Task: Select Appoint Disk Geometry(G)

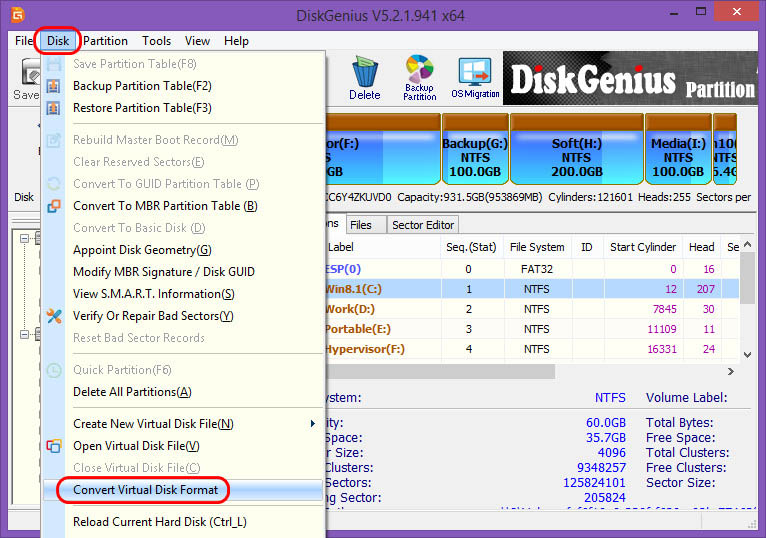Action: [184, 250]
